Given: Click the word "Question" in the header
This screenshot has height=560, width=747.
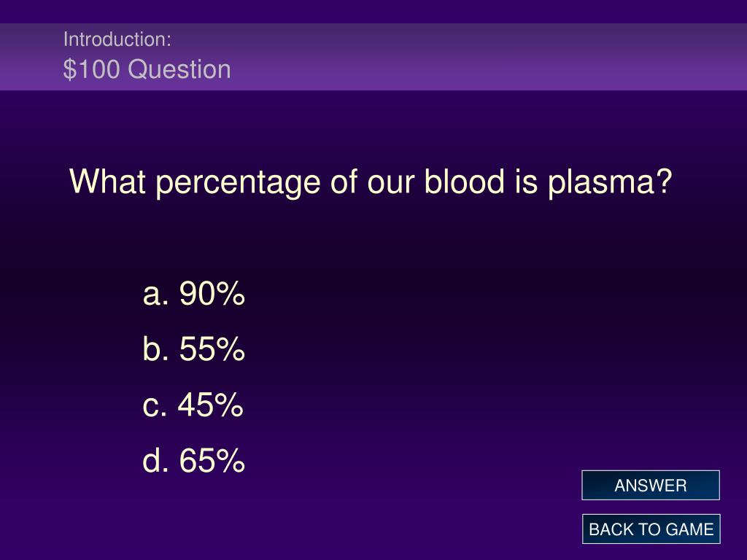Looking at the screenshot, I should [179, 69].
